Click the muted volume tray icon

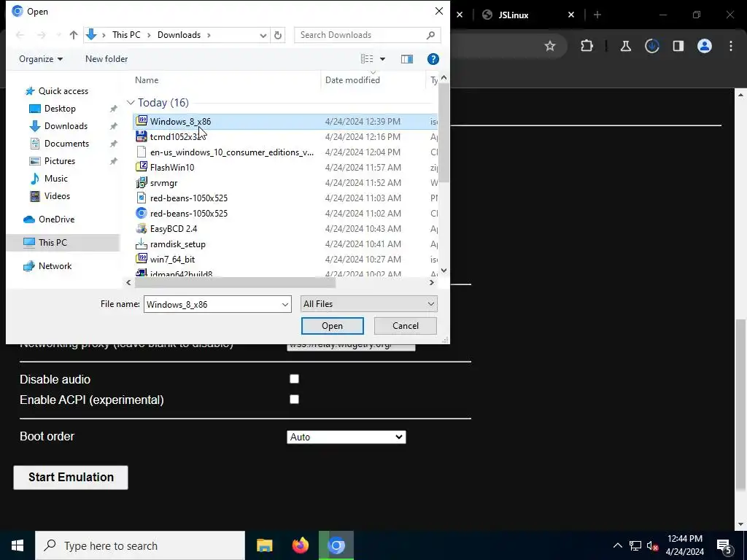tap(653, 545)
